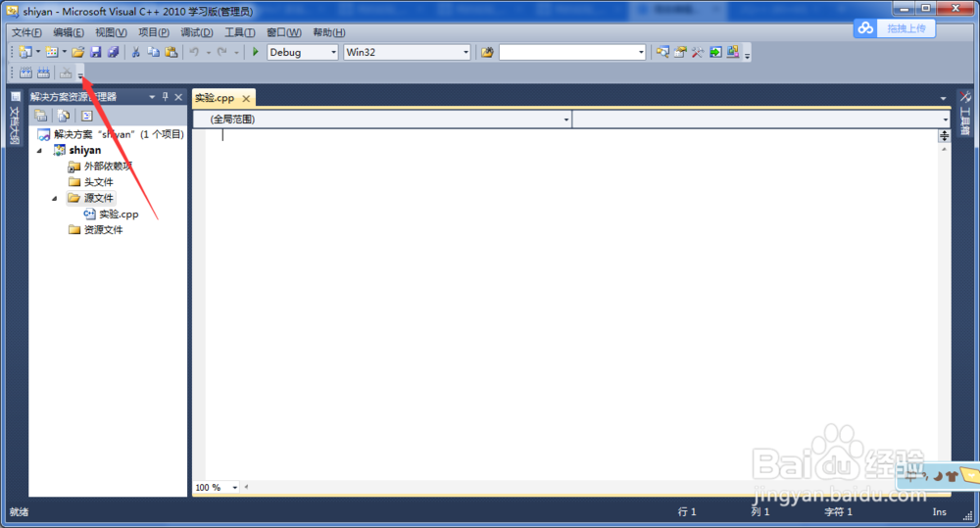Select the 解决方案 "shiyan" root node
The image size is (980, 528).
click(x=111, y=134)
